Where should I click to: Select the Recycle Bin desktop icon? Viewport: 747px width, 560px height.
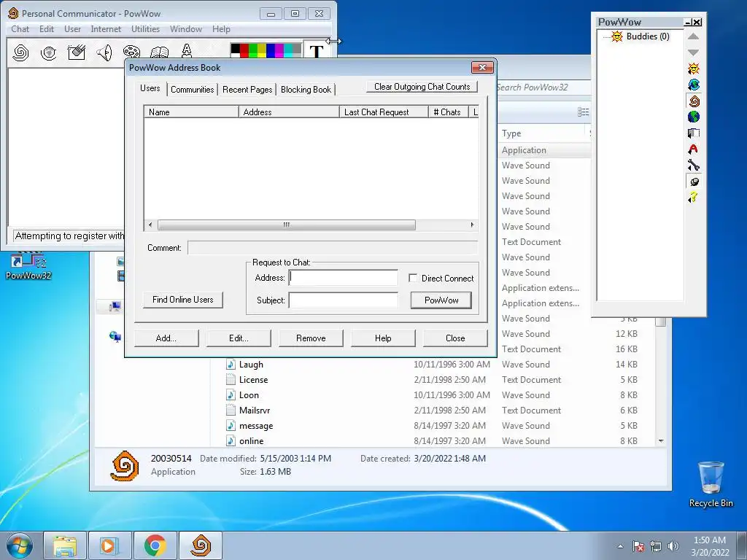(711, 484)
